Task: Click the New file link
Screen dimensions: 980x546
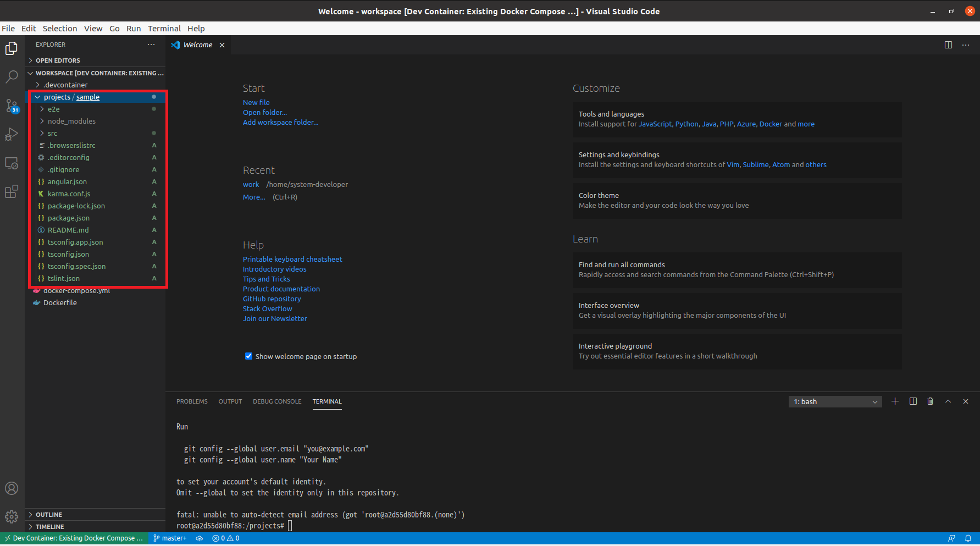Action: pyautogui.click(x=256, y=102)
